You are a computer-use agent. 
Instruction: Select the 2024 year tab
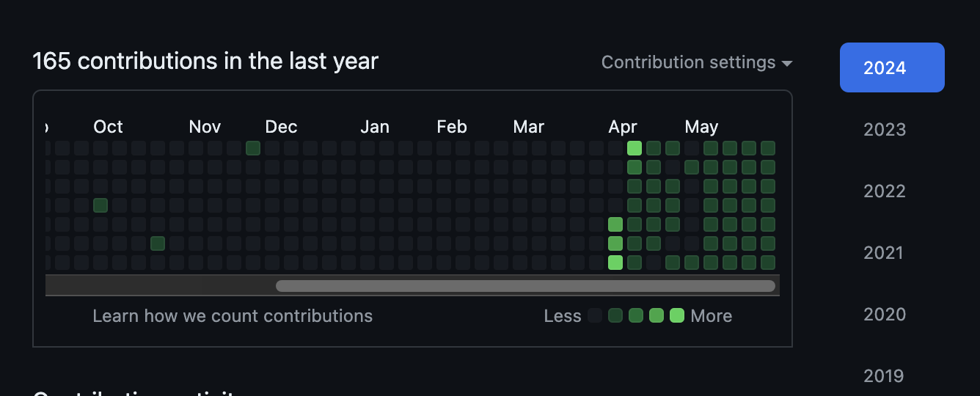(x=892, y=67)
